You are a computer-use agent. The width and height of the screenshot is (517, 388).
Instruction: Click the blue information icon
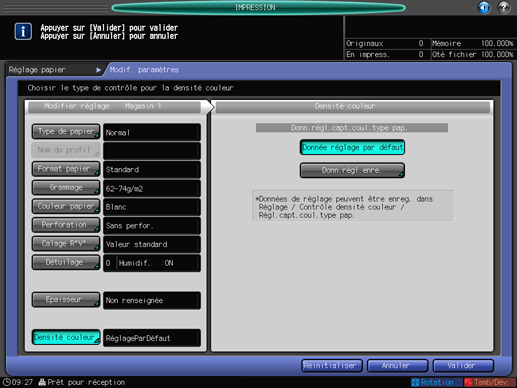[x=23, y=32]
